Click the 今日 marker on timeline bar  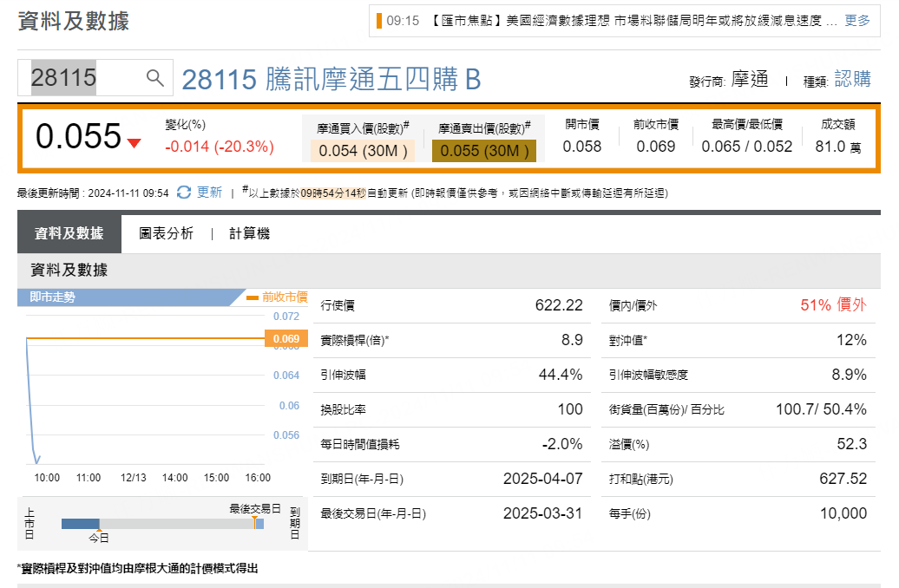coord(99,525)
